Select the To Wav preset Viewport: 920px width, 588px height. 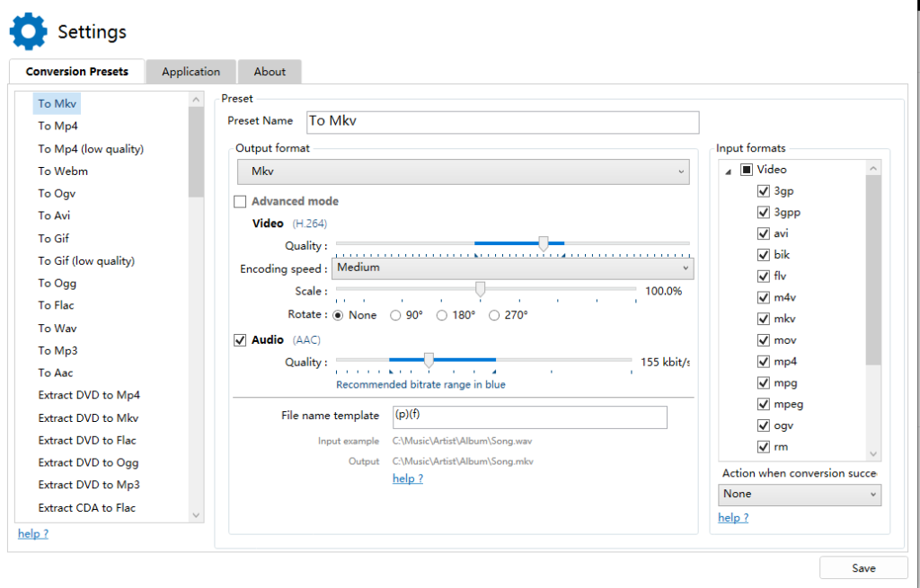57,329
